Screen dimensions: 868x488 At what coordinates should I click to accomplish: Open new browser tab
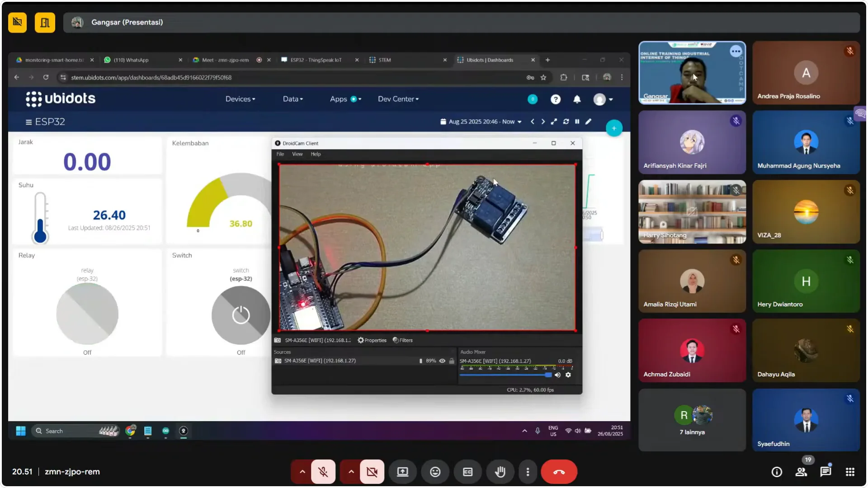[547, 60]
